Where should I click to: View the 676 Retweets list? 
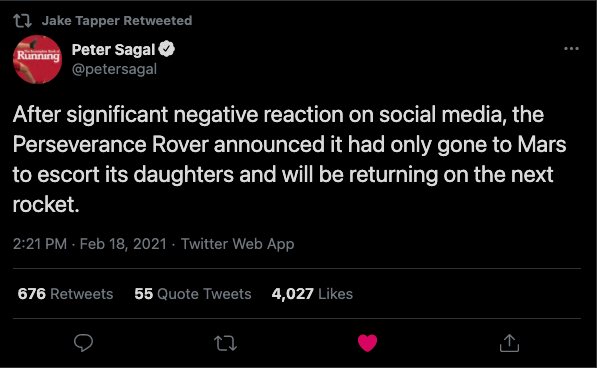coord(65,294)
